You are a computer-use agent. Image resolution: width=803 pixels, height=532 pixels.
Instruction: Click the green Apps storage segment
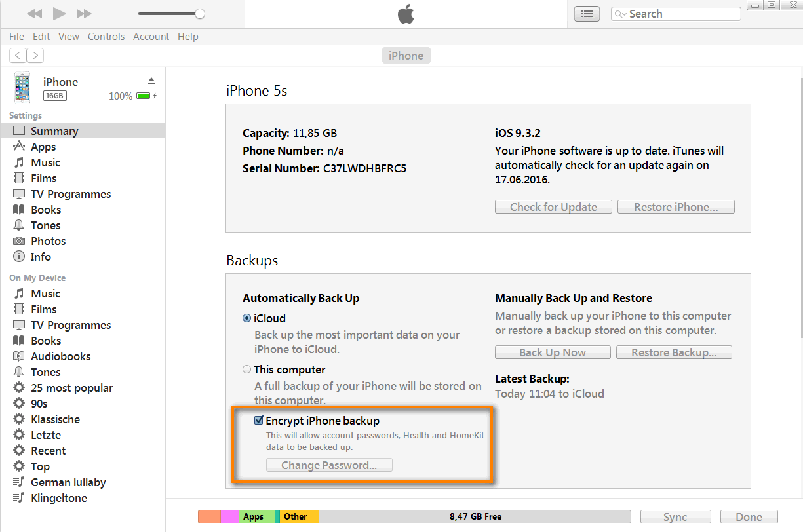coord(257,517)
